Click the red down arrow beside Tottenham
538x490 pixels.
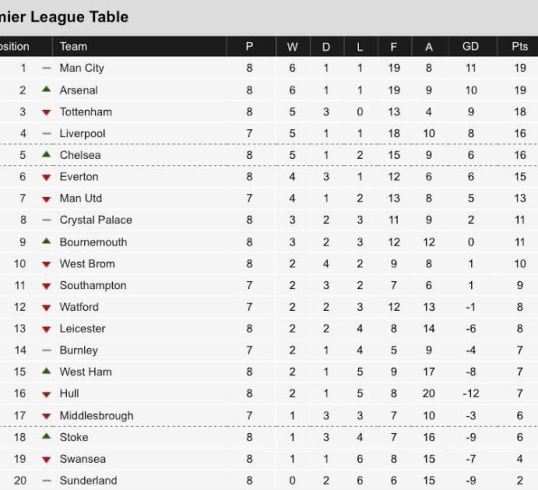pyautogui.click(x=46, y=112)
